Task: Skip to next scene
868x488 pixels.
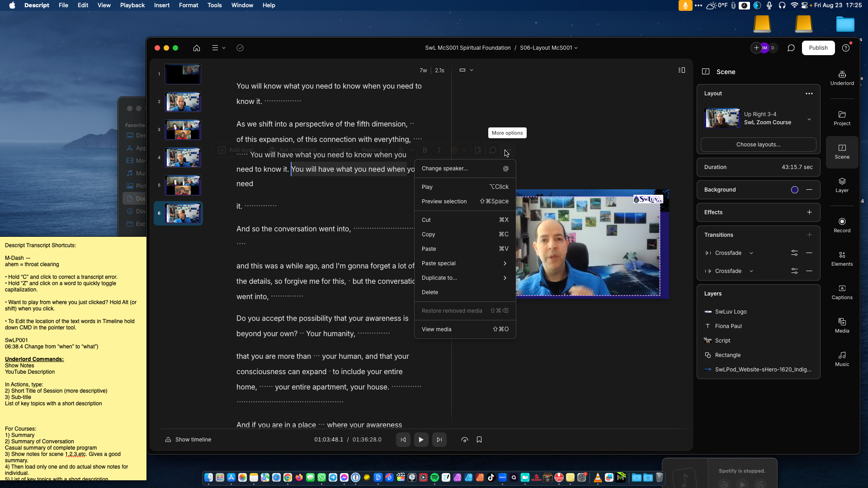Action: click(439, 440)
